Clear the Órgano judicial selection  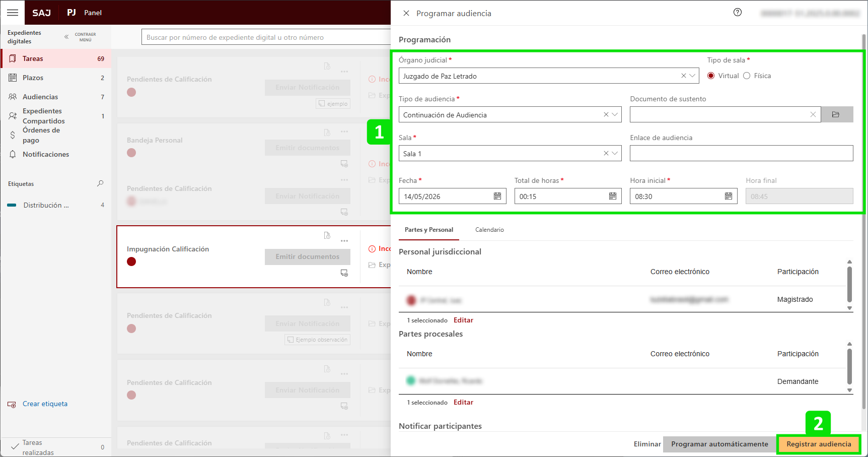(683, 76)
